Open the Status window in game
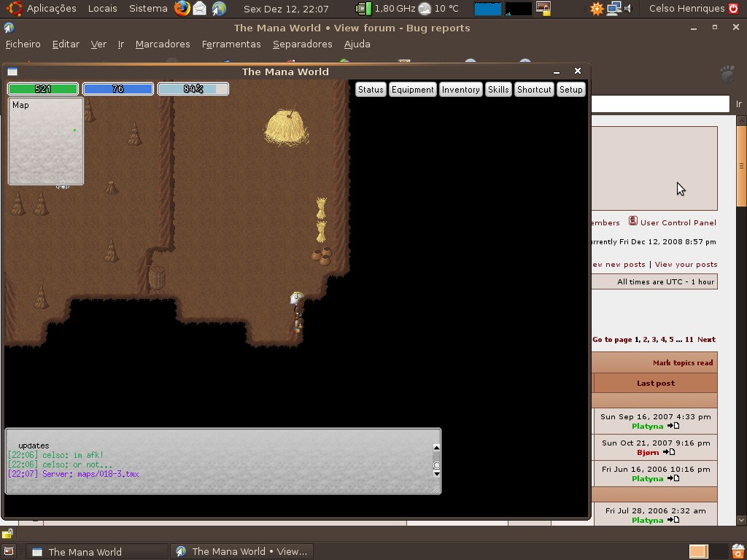 [x=371, y=90]
